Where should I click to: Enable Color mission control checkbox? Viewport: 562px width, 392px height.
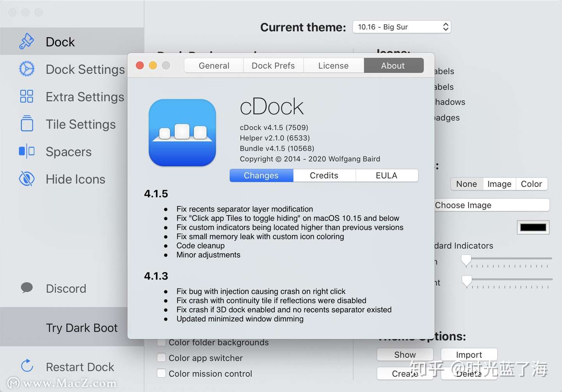pyautogui.click(x=161, y=373)
